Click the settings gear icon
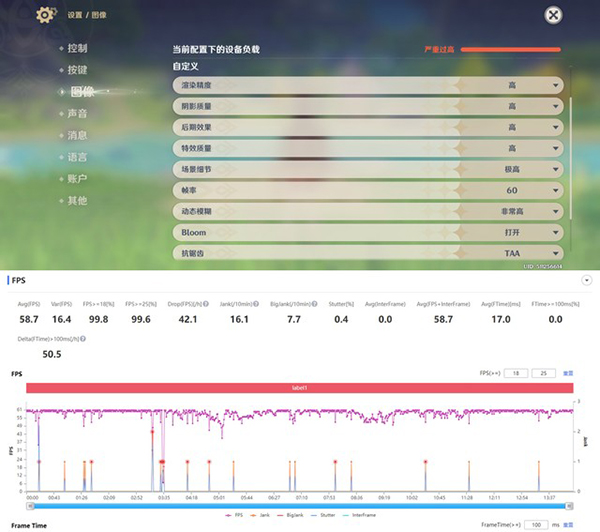 [45, 15]
